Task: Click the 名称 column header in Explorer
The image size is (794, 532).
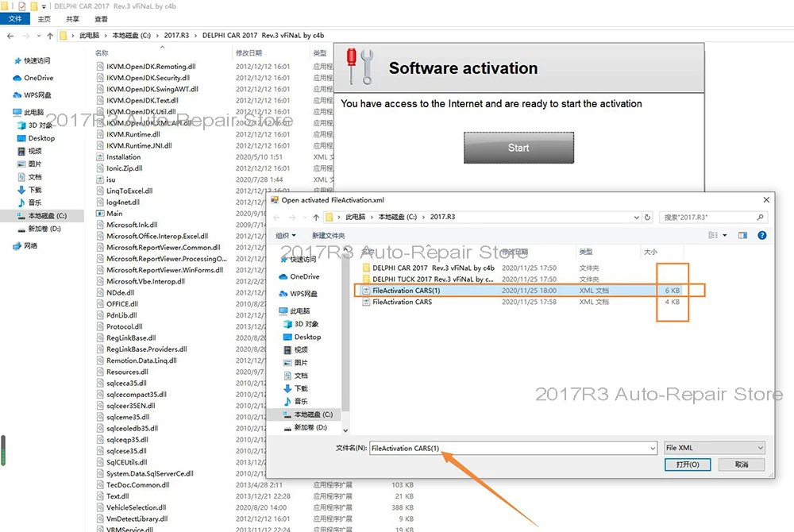Action: (x=102, y=53)
